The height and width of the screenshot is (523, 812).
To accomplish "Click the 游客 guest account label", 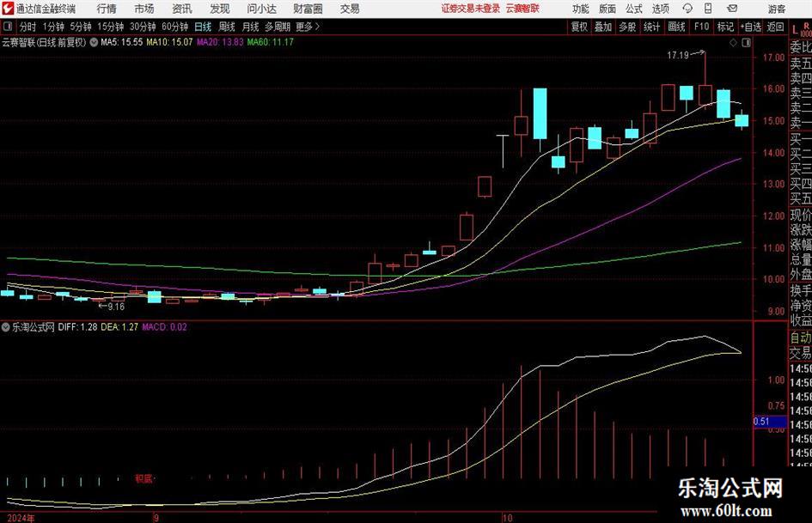I will pyautogui.click(x=776, y=9).
